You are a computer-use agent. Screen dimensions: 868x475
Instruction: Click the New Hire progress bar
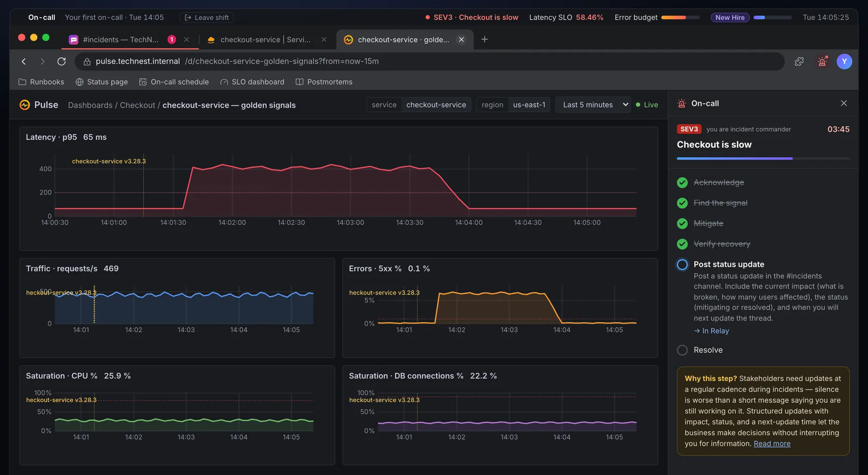click(x=773, y=17)
